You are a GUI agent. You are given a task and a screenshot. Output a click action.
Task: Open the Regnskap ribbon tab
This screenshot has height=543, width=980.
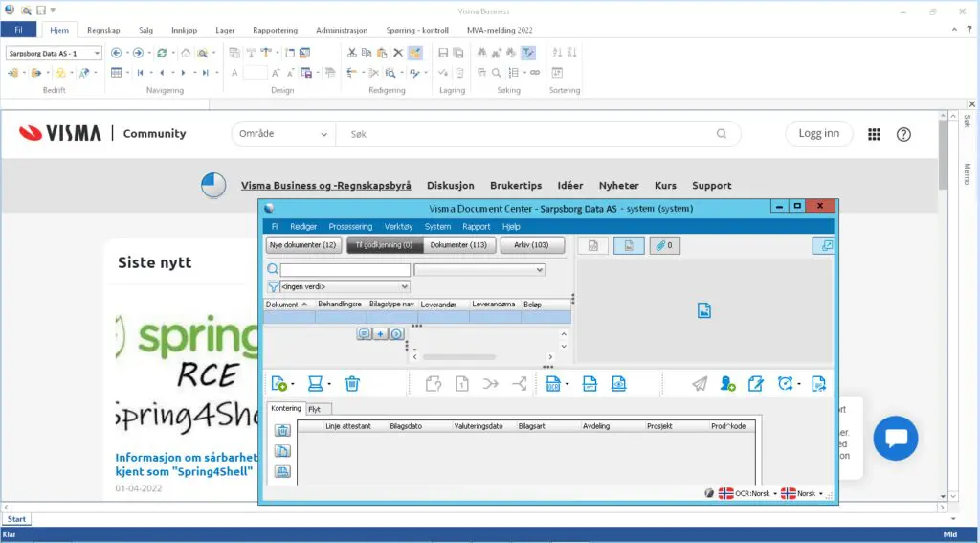(x=103, y=30)
